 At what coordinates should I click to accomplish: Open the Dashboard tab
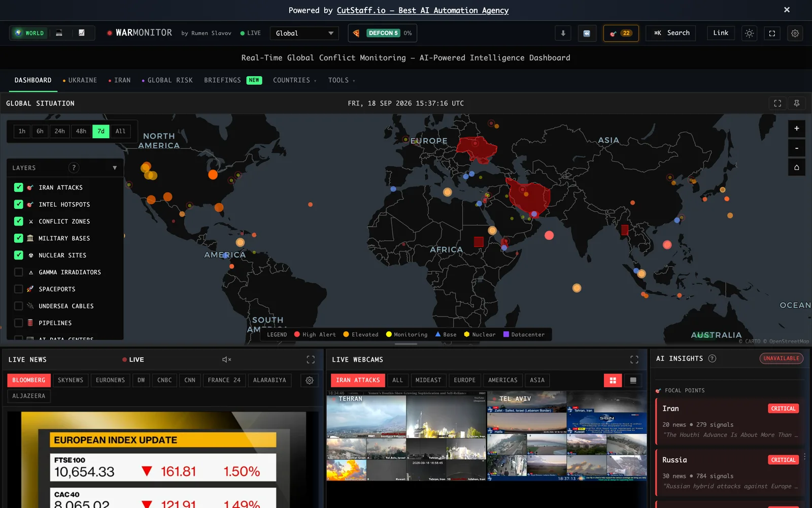[33, 80]
